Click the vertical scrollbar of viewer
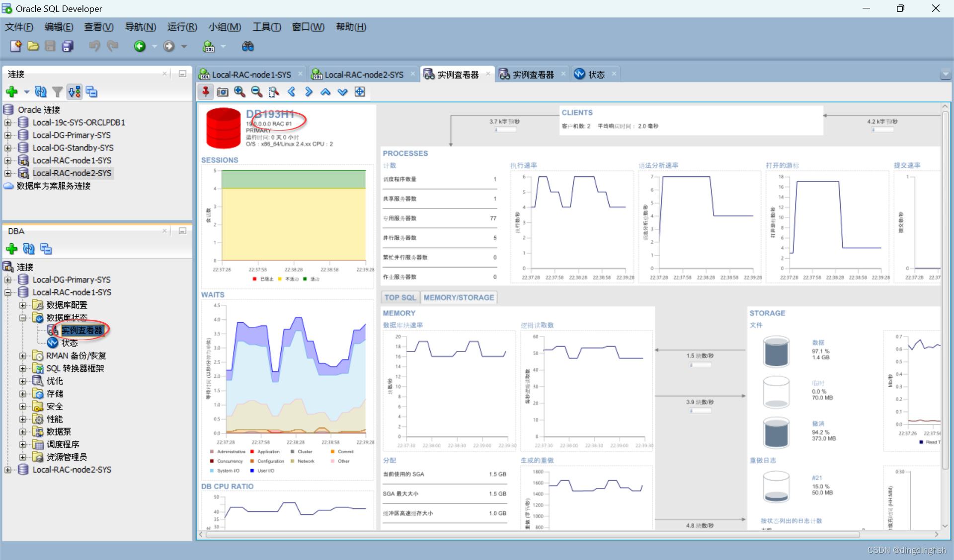Image resolution: width=954 pixels, height=560 pixels. [945, 290]
